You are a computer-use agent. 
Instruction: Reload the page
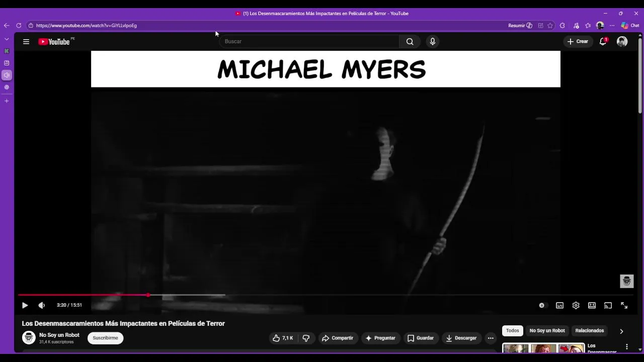(19, 26)
